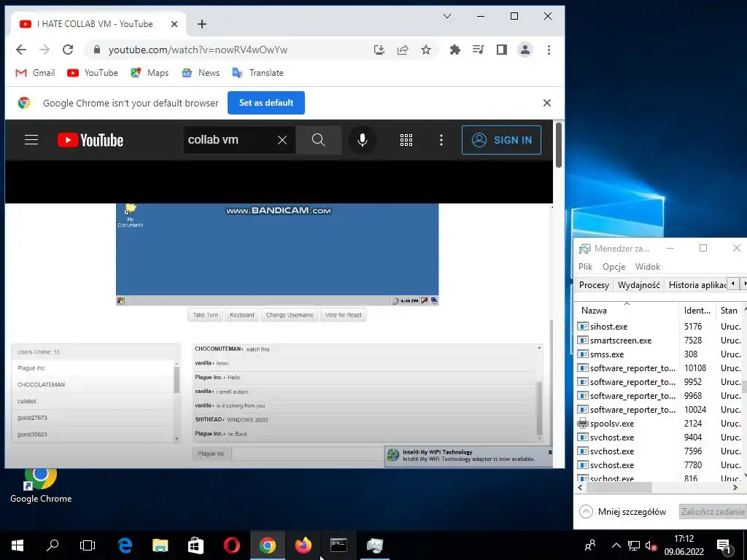Viewport: 747px width, 560px height.
Task: Open the YouTube bookmark
Action: click(x=93, y=73)
